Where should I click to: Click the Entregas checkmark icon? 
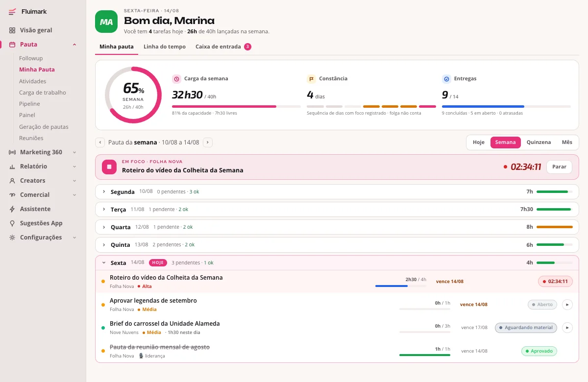point(446,79)
